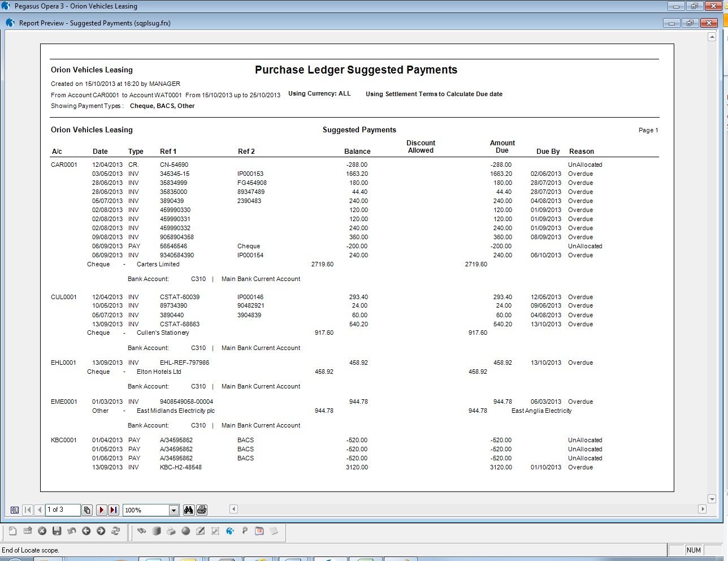Click the page number field showing 1 of 3

(x=62, y=510)
